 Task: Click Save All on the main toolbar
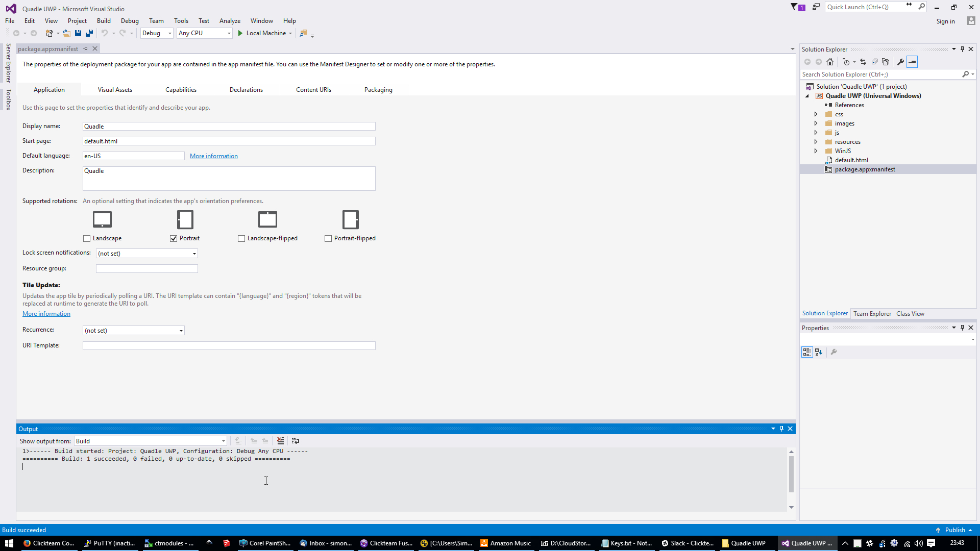(89, 33)
